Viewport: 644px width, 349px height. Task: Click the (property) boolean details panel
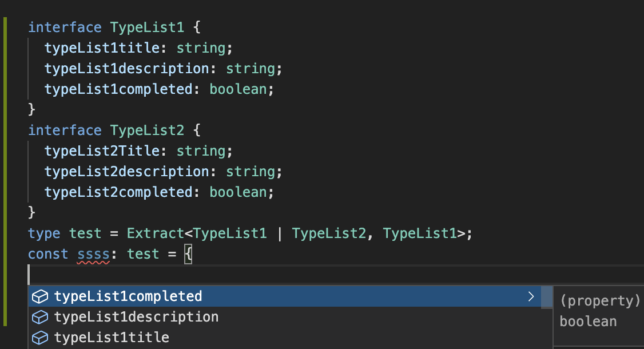point(599,311)
